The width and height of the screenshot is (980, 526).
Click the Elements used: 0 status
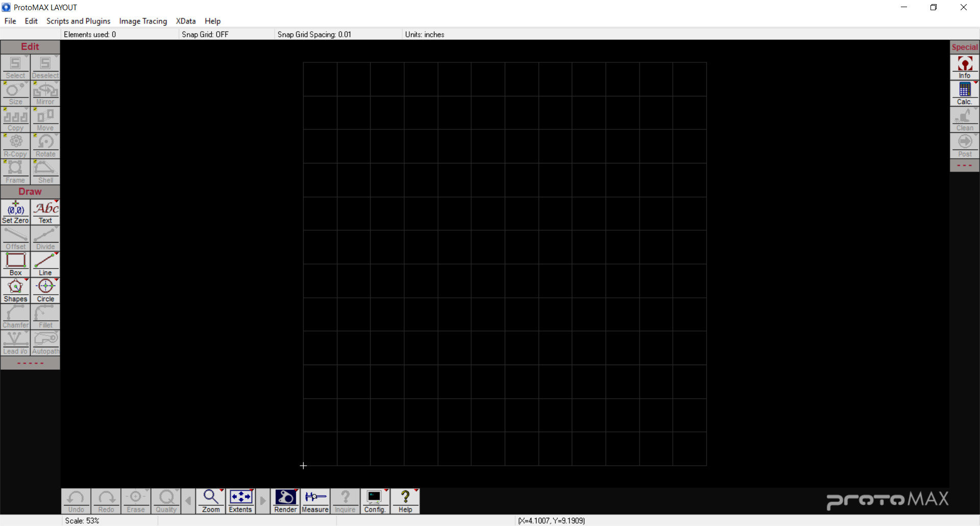coord(90,34)
